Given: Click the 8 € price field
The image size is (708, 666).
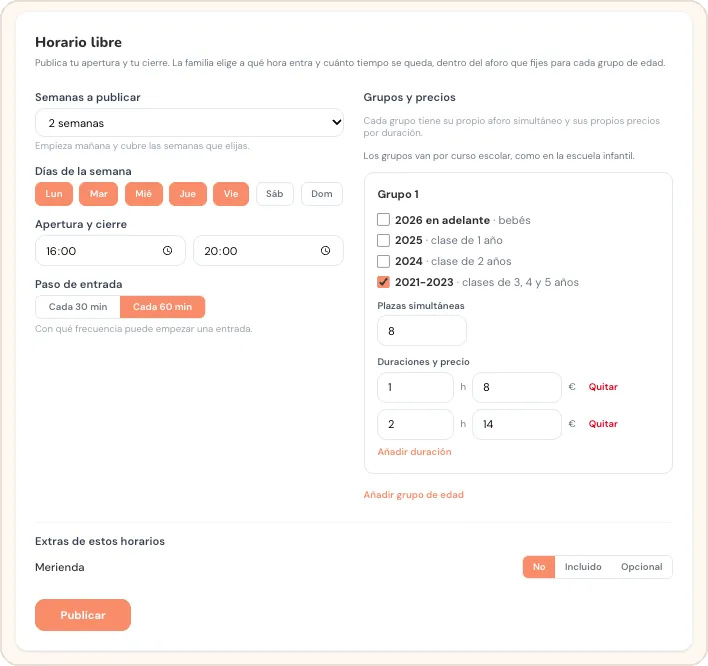Looking at the screenshot, I should coord(517,387).
